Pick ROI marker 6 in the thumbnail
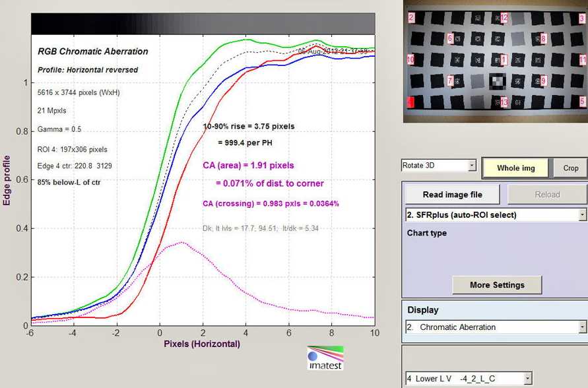Screen dimensions: 588x388 450,38
